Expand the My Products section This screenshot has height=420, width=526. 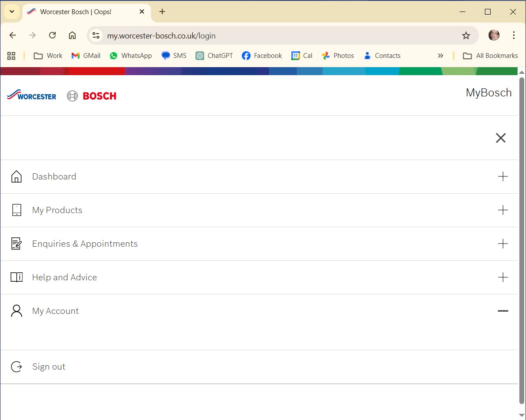pyautogui.click(x=503, y=210)
